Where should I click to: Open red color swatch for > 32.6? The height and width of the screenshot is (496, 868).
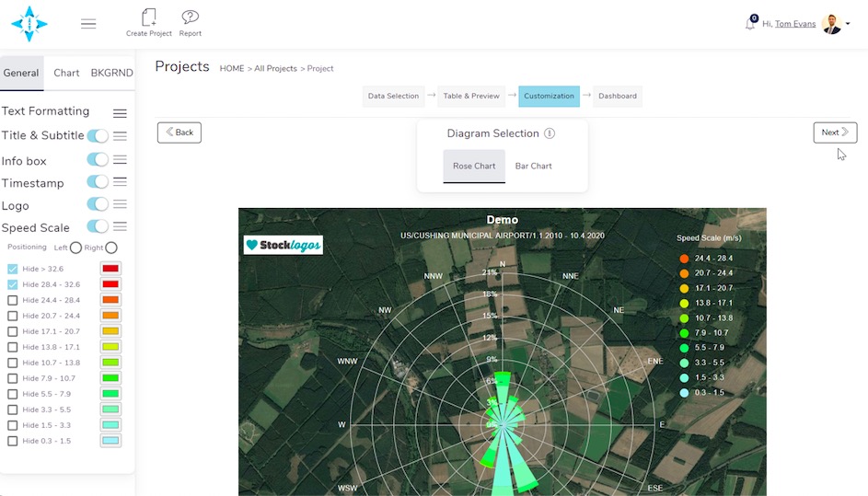[110, 269]
